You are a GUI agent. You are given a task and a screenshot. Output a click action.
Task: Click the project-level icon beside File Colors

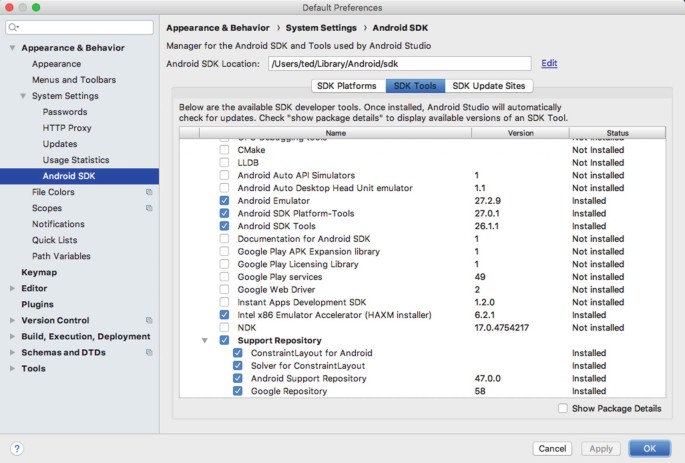click(148, 192)
